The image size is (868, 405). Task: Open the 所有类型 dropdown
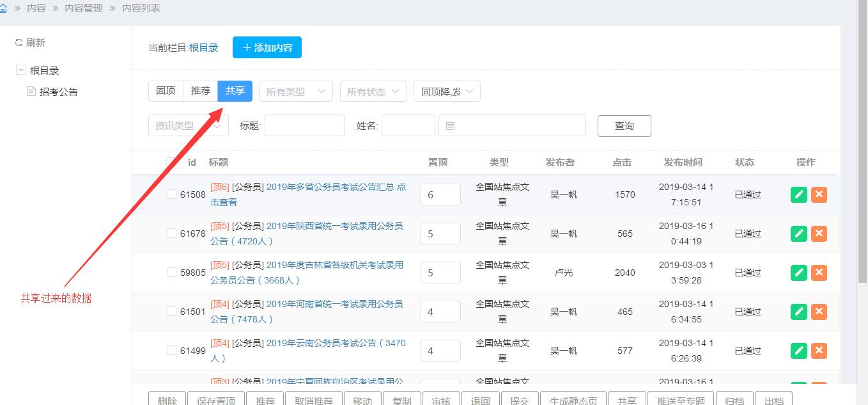(x=296, y=91)
